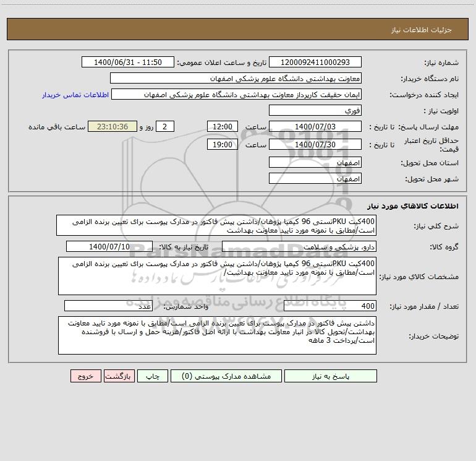Click the validity time field 19:00
Image resolution: width=476 pixels, height=461 pixels.
coord(222,144)
